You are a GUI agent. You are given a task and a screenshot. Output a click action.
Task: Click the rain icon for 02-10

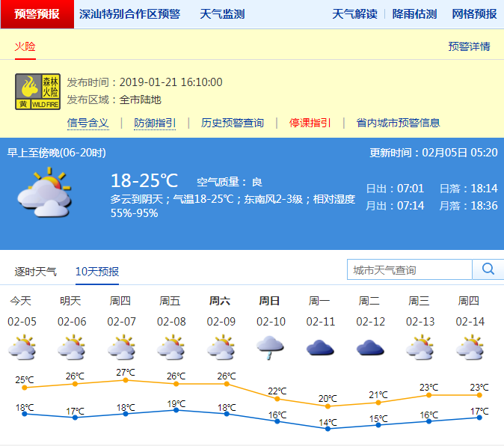click(x=269, y=346)
